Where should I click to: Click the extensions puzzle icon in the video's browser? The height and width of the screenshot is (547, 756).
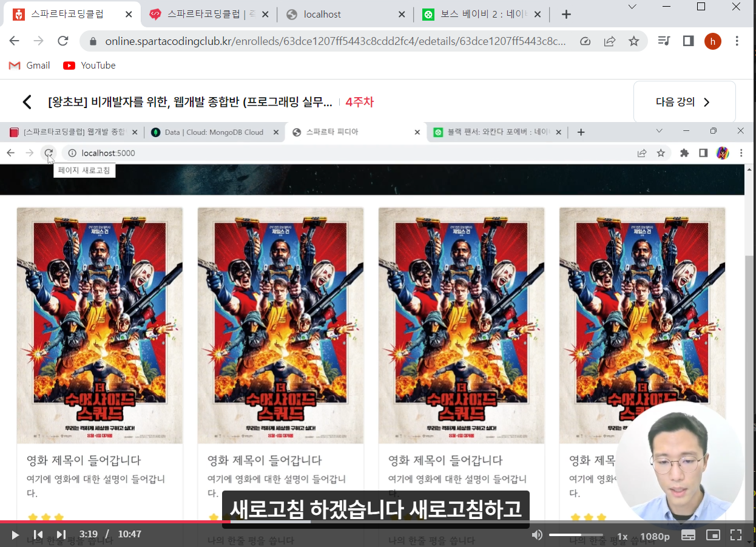(x=684, y=153)
